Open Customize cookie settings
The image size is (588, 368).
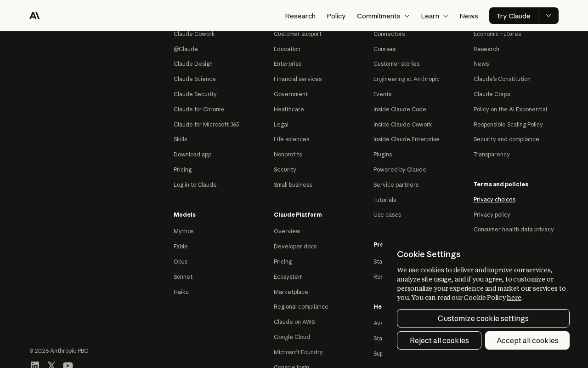tap(483, 318)
